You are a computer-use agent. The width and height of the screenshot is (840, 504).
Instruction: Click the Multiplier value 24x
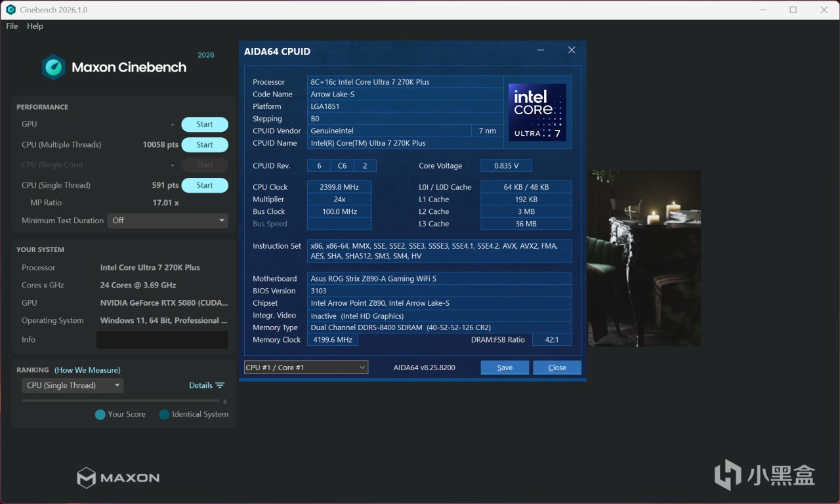click(339, 199)
